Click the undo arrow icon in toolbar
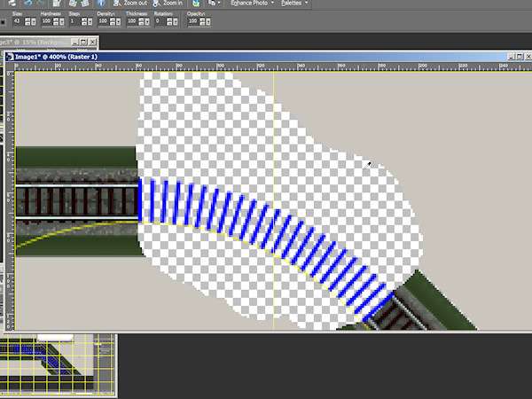The height and width of the screenshot is (399, 532). tap(28, 4)
